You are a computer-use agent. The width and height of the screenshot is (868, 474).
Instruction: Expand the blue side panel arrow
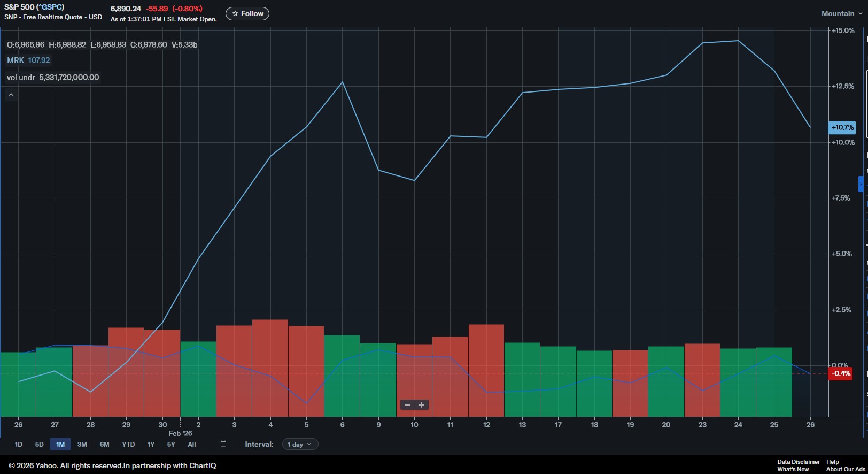(x=861, y=184)
